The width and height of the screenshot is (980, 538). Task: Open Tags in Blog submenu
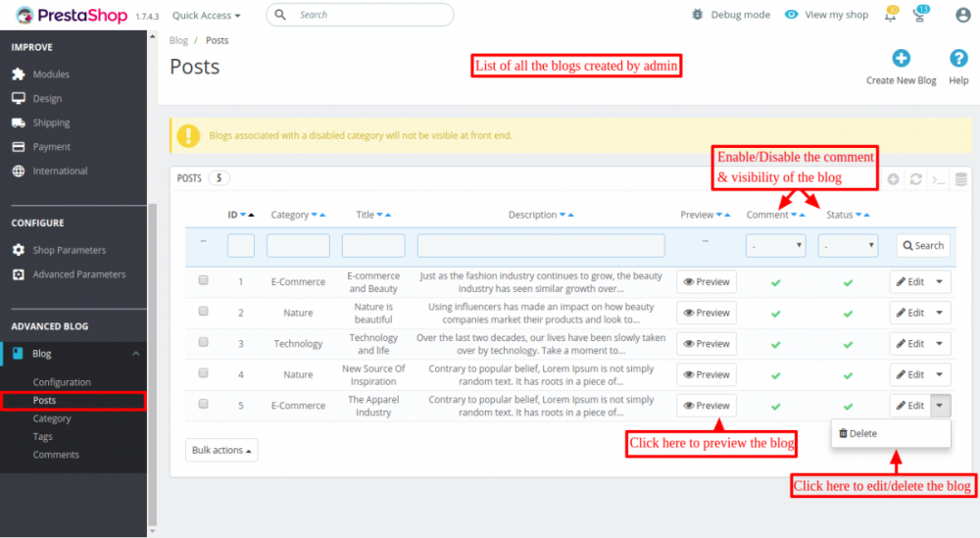point(42,437)
